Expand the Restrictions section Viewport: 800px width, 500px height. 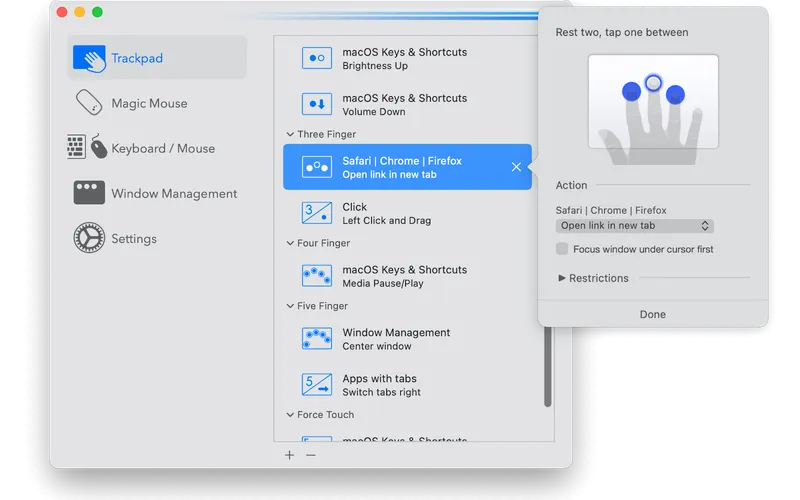click(562, 278)
